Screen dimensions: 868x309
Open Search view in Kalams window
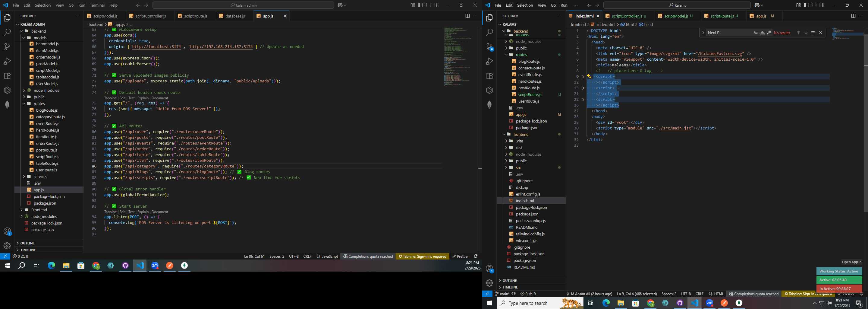coord(489,32)
